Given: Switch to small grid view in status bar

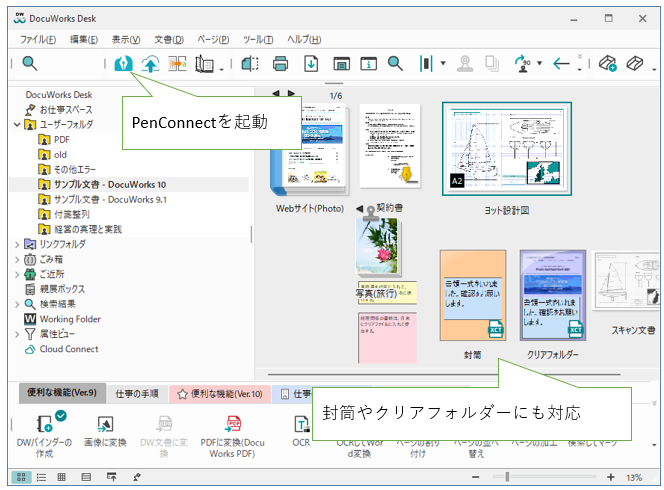Looking at the screenshot, I should (62, 477).
